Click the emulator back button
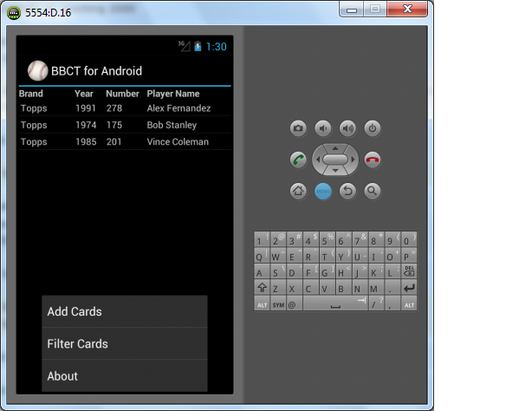532x411 pixels. [x=347, y=191]
